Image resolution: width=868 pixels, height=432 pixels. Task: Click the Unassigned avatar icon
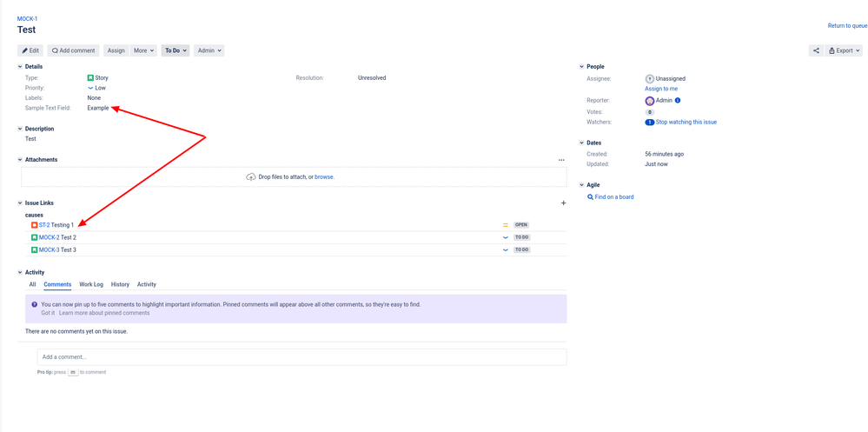coord(649,78)
